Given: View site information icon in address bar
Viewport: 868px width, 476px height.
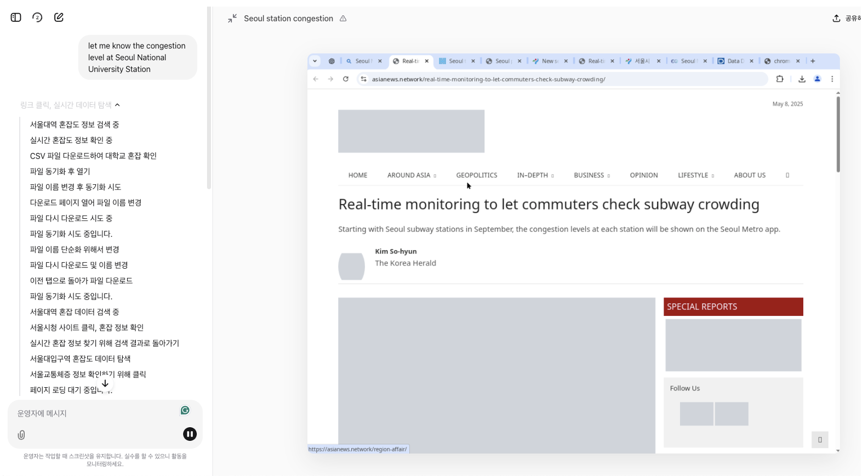Looking at the screenshot, I should tap(363, 79).
